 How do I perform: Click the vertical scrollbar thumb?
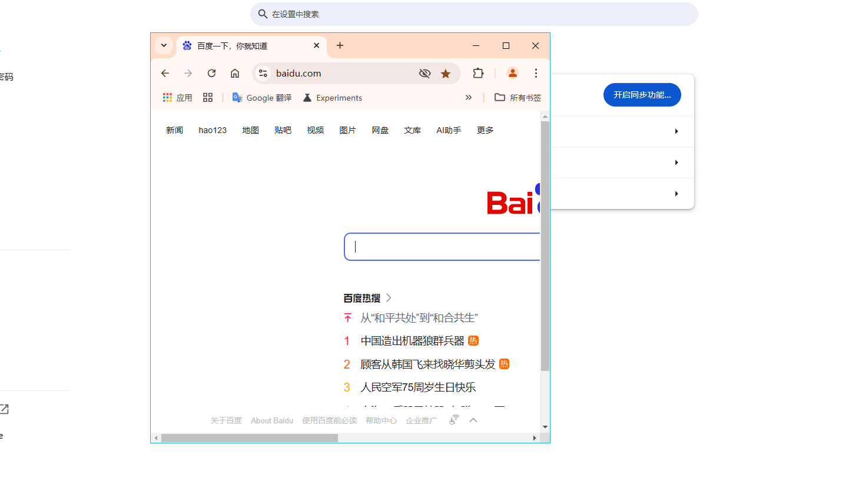coord(545,246)
